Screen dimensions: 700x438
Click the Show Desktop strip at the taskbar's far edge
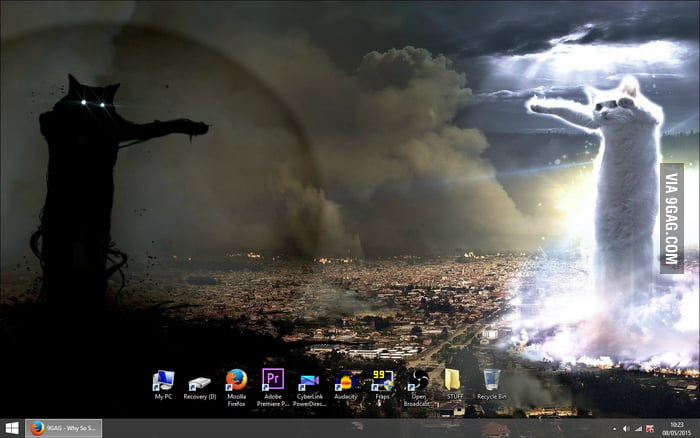pos(698,428)
